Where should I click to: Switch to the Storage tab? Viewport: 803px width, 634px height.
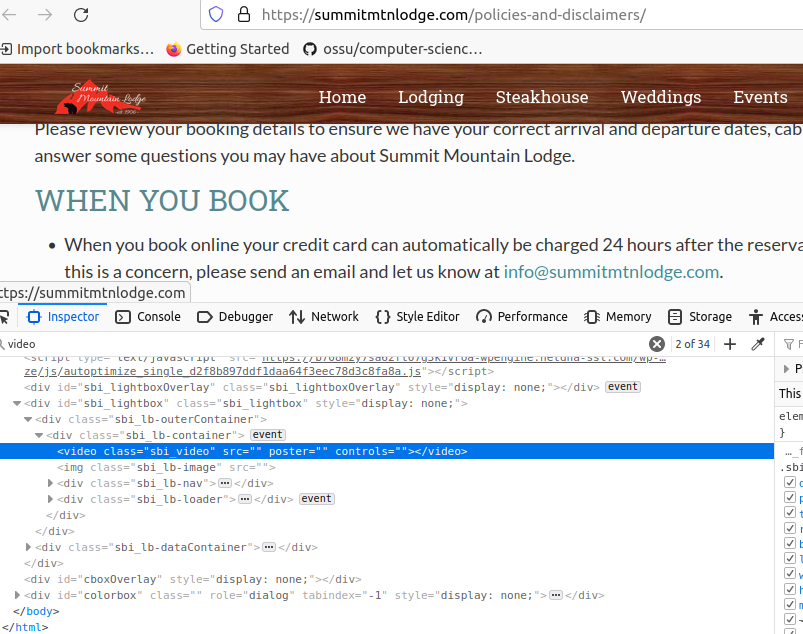[x=700, y=317]
